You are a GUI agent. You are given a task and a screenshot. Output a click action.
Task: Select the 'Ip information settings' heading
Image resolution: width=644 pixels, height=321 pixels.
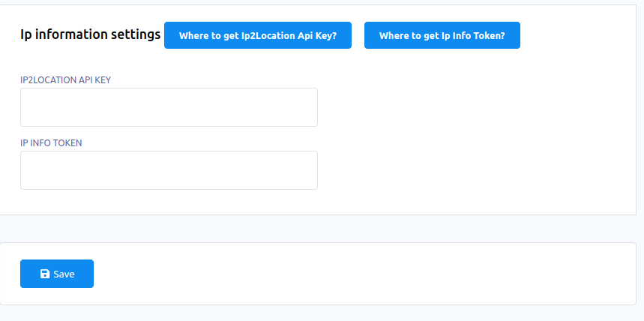coord(90,35)
